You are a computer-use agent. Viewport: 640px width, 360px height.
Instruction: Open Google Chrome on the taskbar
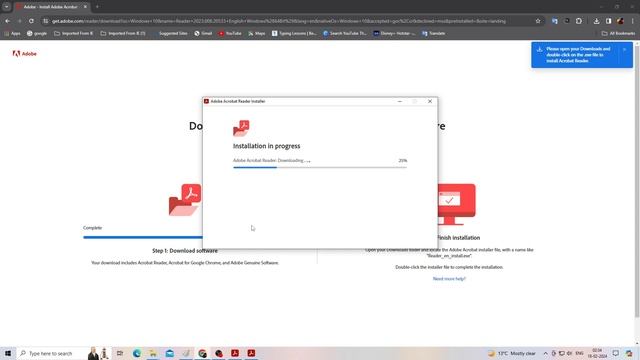(202, 353)
